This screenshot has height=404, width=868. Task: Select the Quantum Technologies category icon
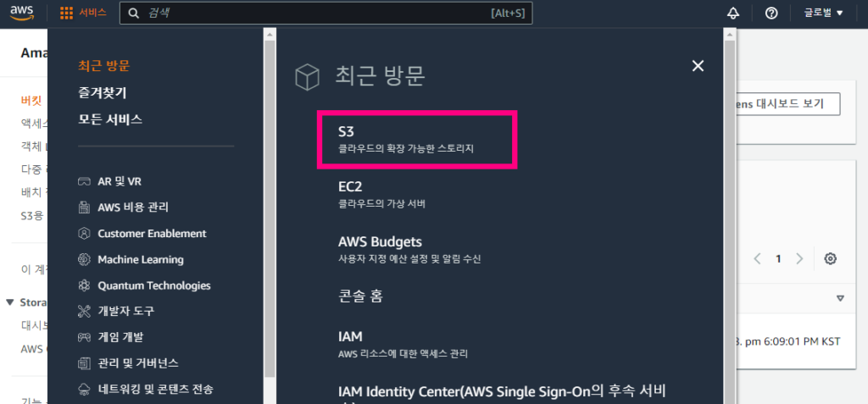click(84, 285)
